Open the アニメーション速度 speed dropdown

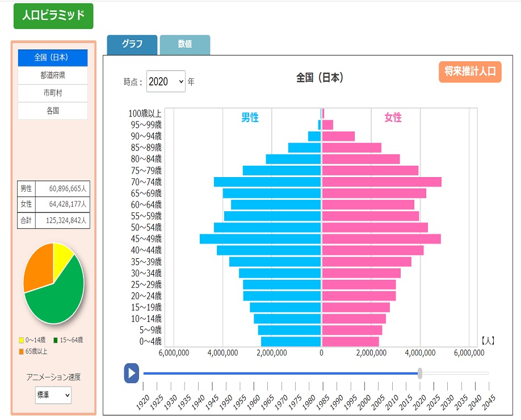click(53, 394)
